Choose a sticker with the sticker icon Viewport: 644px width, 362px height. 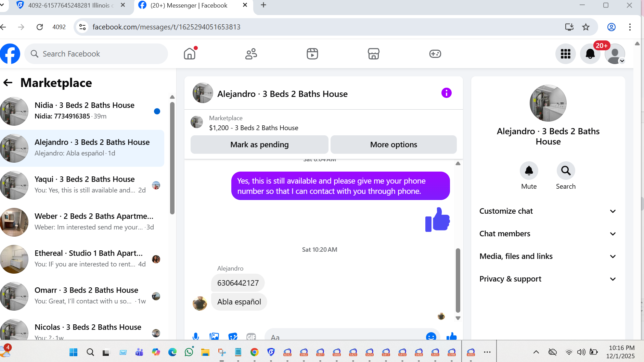tap(233, 336)
